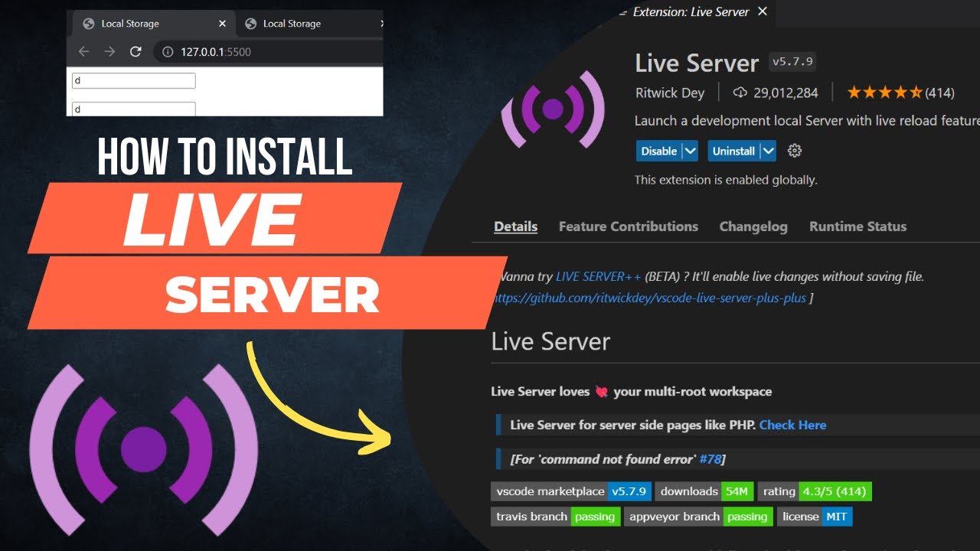Select the first Local Storage browser tab
980x551 pixels.
click(x=153, y=24)
